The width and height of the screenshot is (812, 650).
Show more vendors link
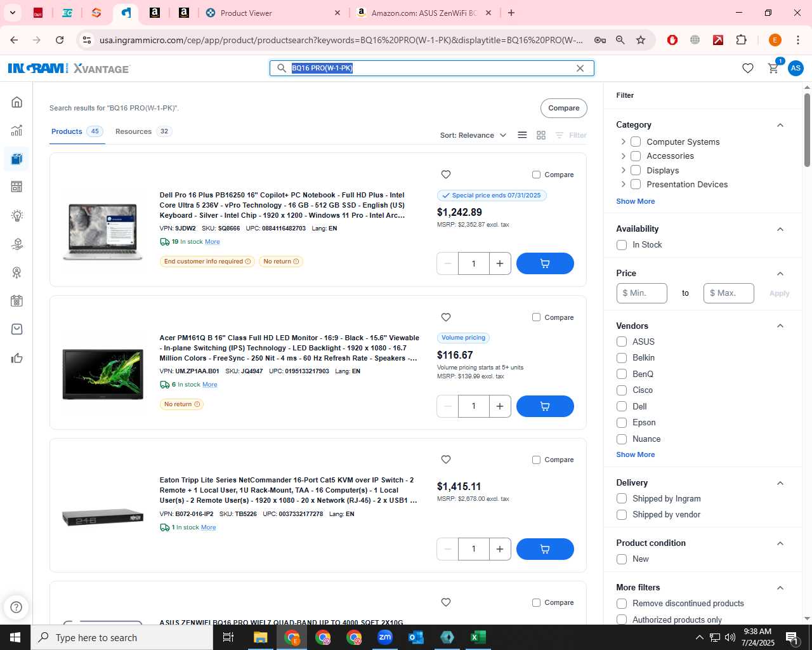coord(636,454)
